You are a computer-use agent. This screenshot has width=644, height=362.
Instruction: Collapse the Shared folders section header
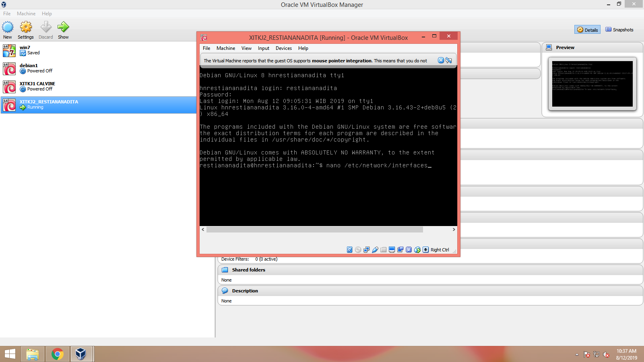pos(430,270)
